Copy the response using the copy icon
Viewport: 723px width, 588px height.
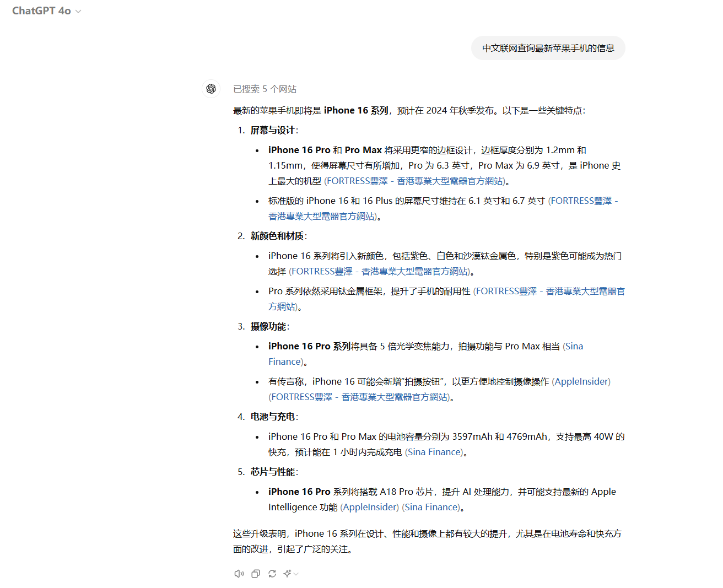pyautogui.click(x=255, y=573)
